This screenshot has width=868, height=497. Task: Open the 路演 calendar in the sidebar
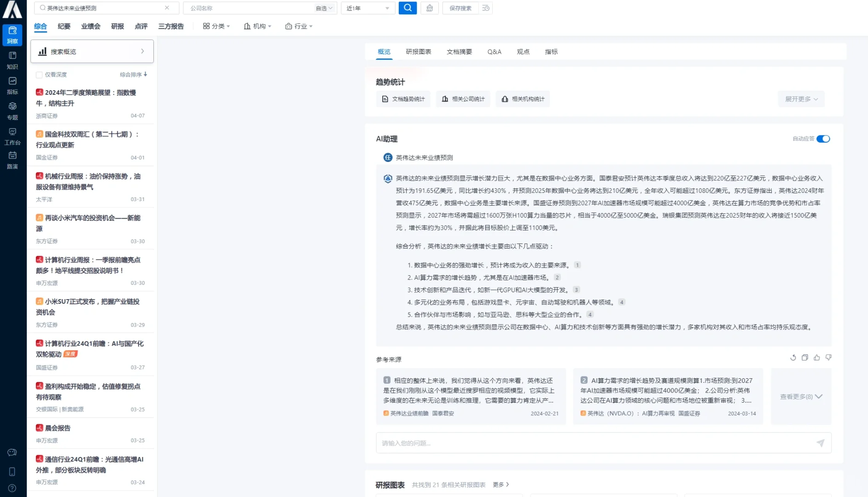pos(12,161)
